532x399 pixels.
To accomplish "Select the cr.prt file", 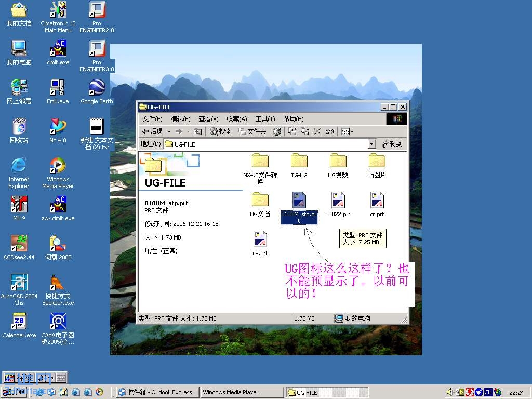I will (x=377, y=205).
